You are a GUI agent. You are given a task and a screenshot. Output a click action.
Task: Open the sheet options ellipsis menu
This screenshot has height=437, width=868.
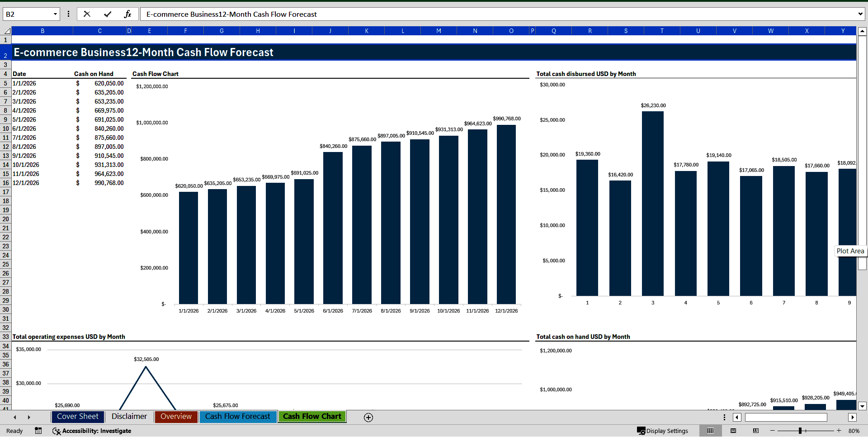coord(725,417)
